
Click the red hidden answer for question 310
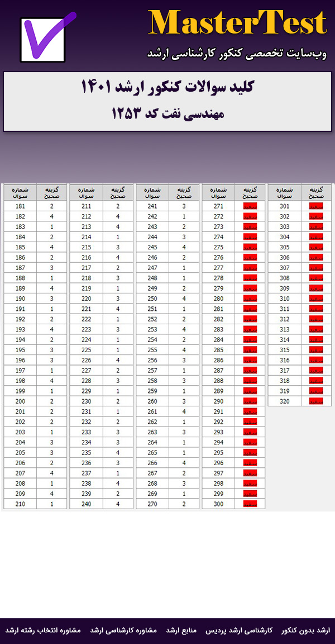tap(316, 299)
